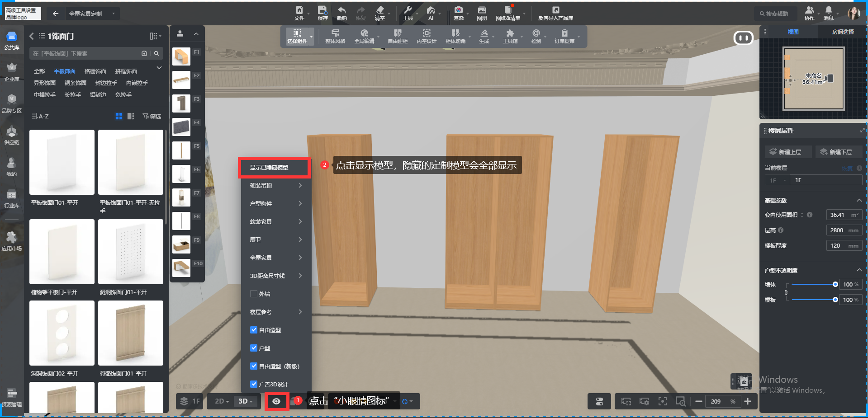Enable the 外墙 exterior wall checkbox

254,294
